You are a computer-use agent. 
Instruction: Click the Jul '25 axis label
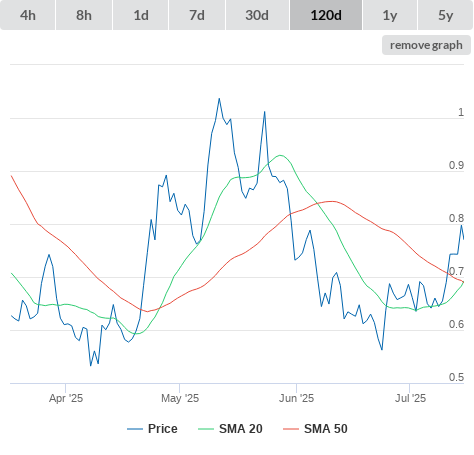[x=410, y=398]
